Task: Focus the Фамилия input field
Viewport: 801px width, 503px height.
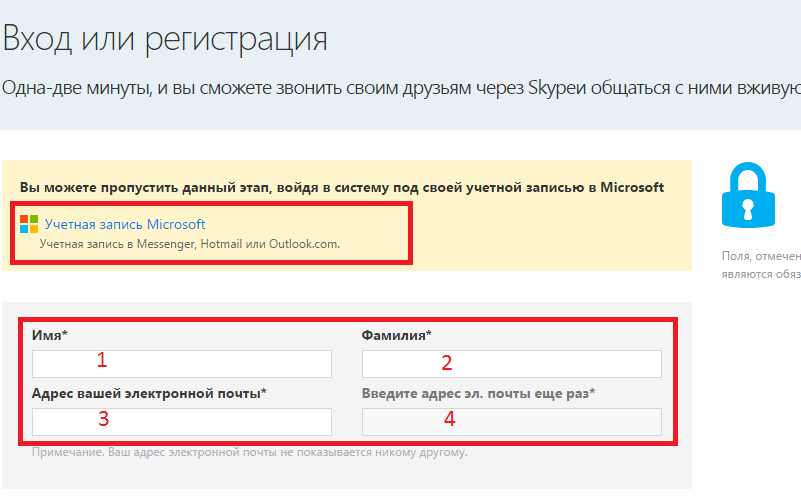Action: 512,364
